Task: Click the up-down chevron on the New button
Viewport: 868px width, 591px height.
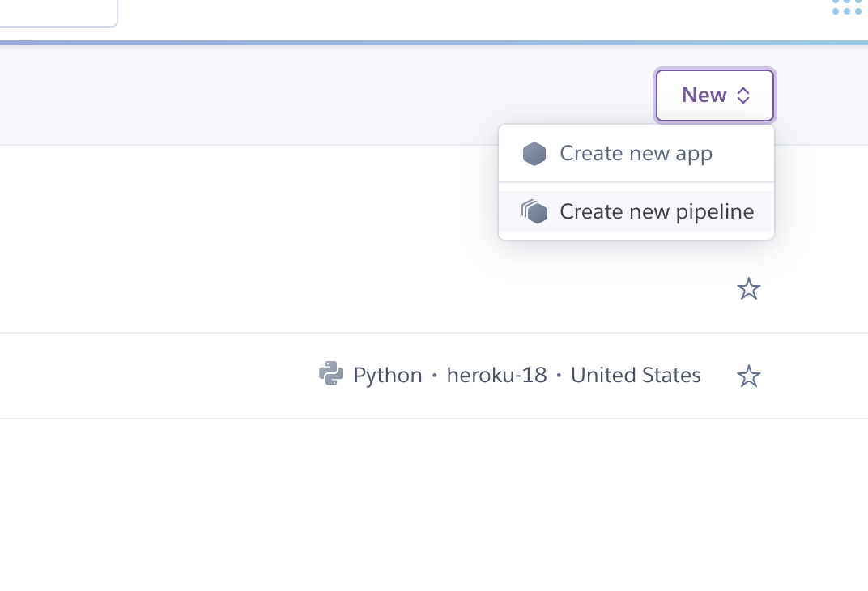Action: (x=743, y=96)
